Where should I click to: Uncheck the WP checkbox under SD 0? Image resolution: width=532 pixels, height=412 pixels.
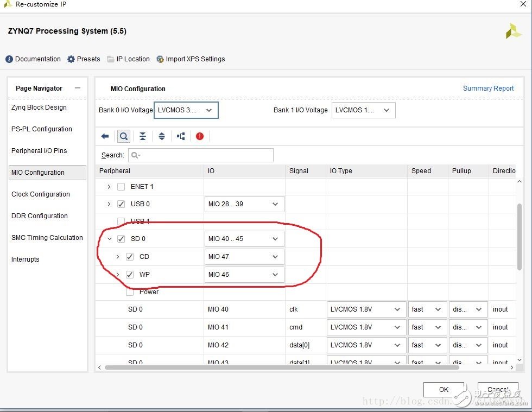[x=130, y=275]
